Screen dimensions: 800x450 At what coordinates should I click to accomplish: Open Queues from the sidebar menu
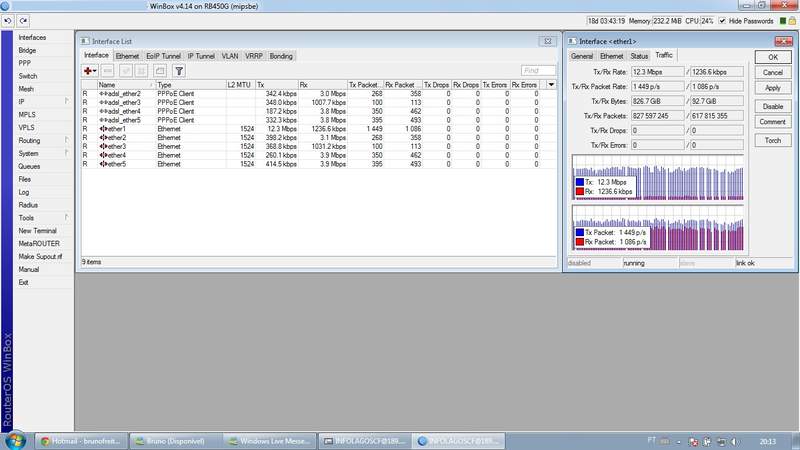pos(29,166)
